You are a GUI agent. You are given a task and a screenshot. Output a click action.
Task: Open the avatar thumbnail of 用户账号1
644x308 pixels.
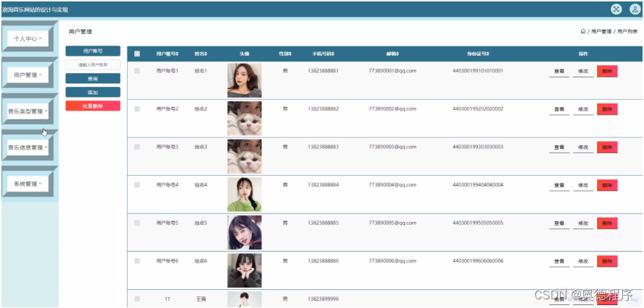point(244,80)
